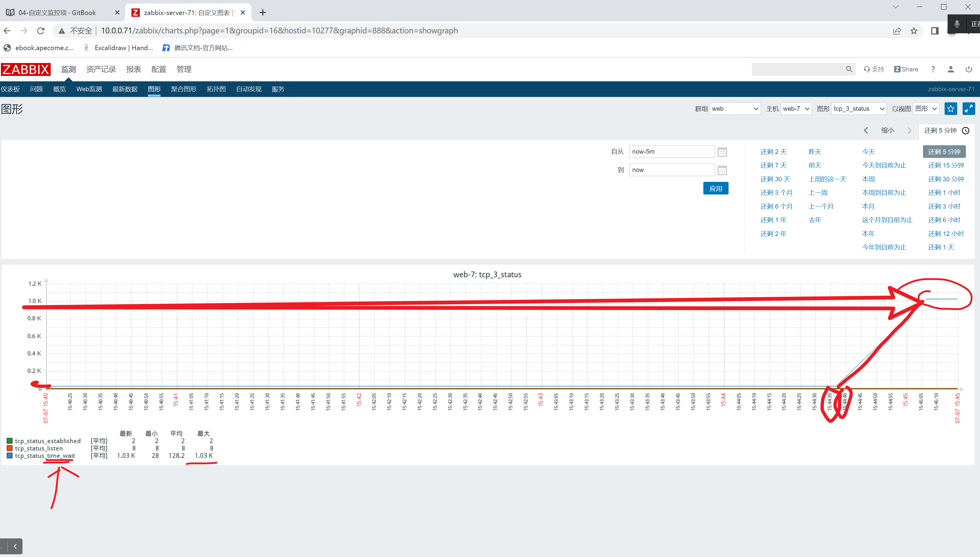Open the 资产记录 main menu
The width and height of the screenshot is (980, 557).
coord(101,69)
